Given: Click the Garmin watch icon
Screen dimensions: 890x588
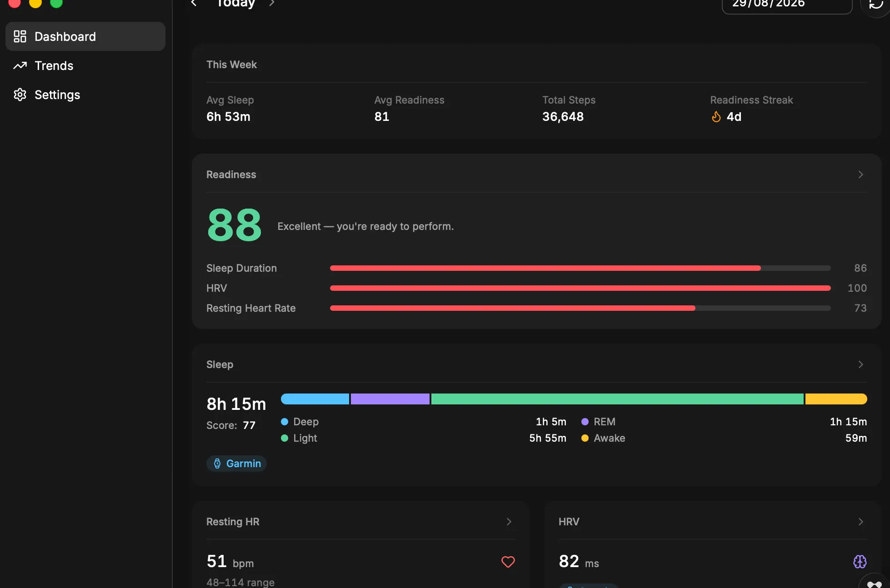Looking at the screenshot, I should point(217,463).
